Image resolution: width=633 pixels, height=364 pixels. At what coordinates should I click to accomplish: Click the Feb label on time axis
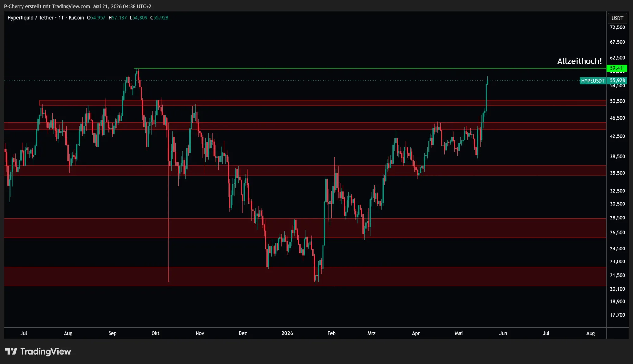(331, 333)
